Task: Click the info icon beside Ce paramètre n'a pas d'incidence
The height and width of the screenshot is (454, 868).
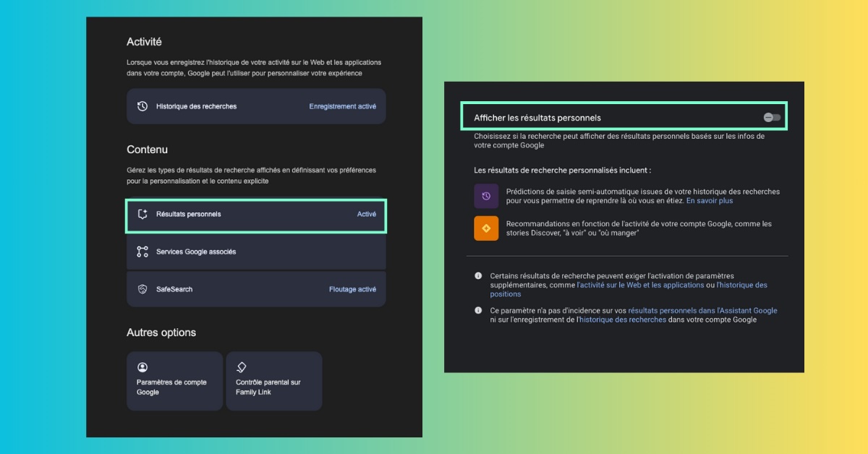Action: (x=478, y=310)
